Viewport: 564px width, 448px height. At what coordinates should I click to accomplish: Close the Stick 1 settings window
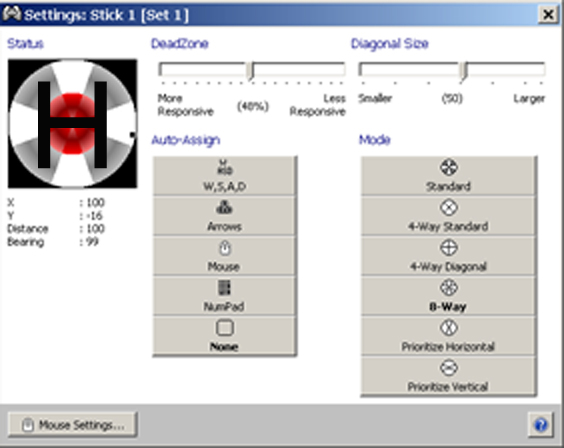[548, 15]
